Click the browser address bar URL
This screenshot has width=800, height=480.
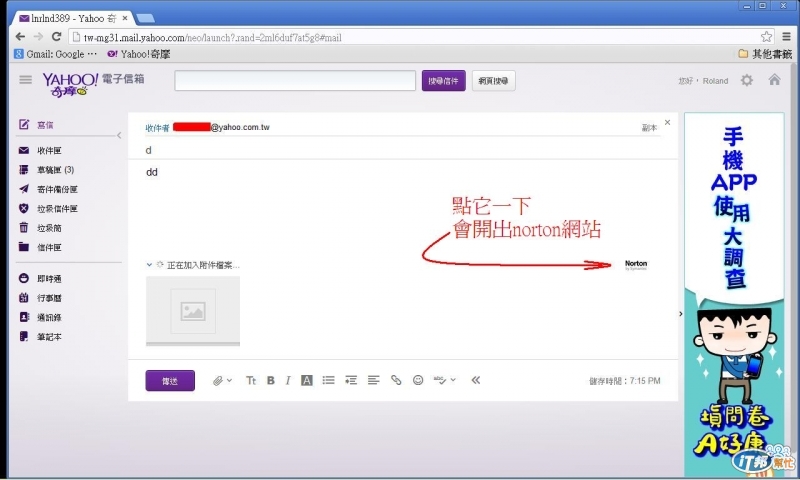(x=212, y=38)
